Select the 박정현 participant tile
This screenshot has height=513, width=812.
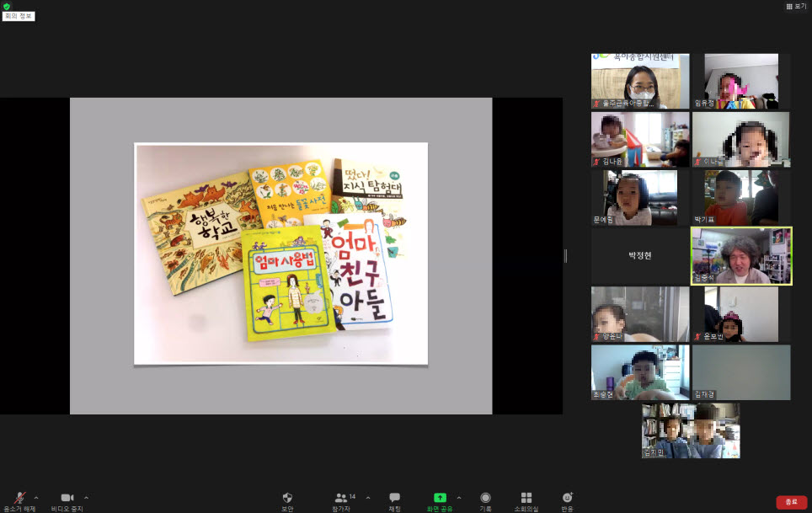(x=640, y=256)
